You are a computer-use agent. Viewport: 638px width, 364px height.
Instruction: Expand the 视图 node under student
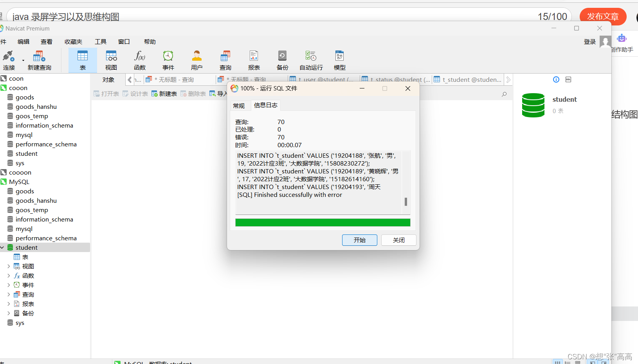click(9, 266)
